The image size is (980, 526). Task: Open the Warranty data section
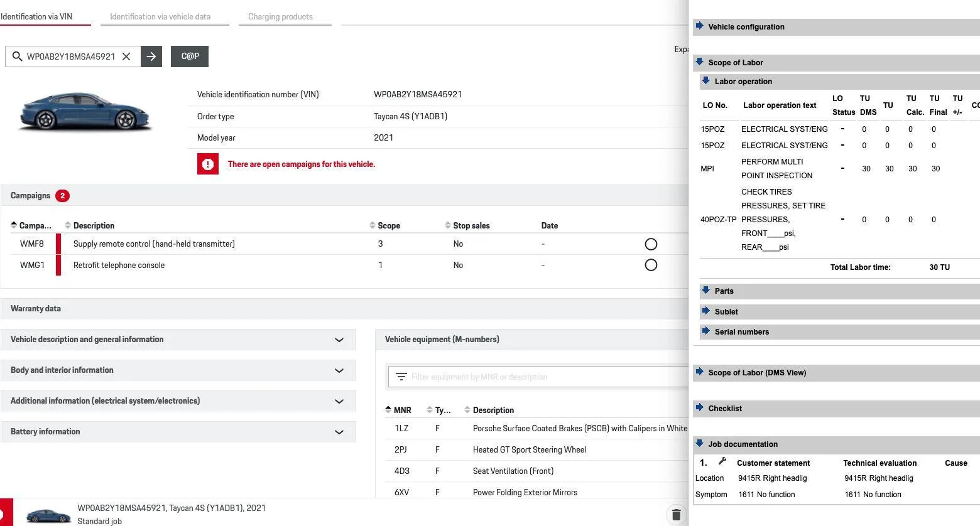(344, 309)
